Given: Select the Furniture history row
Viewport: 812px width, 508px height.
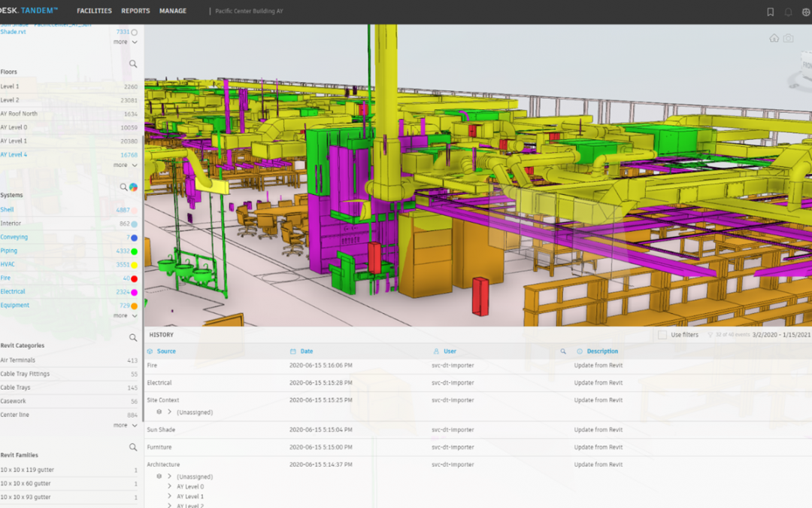Looking at the screenshot, I should pyautogui.click(x=478, y=447).
